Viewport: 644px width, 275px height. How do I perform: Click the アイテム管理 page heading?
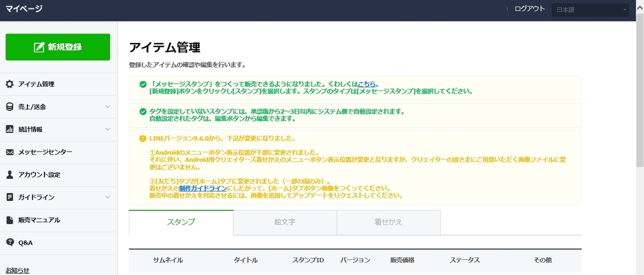(165, 48)
